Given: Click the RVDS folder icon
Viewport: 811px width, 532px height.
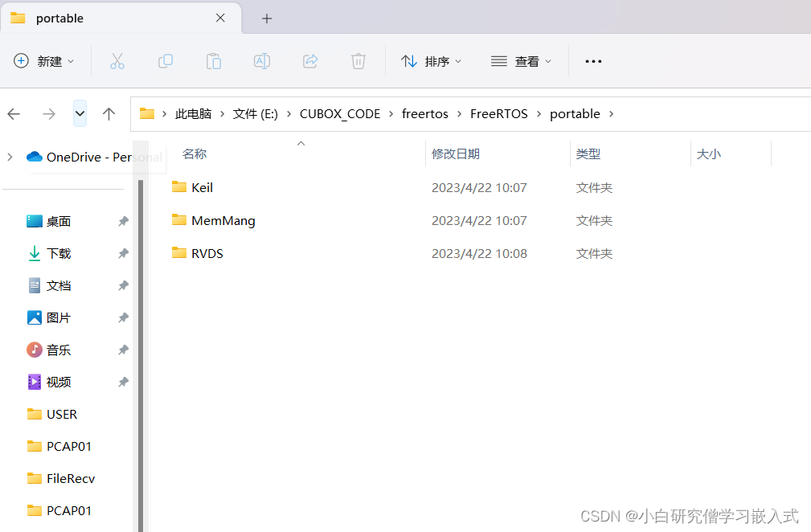Looking at the screenshot, I should click(179, 253).
